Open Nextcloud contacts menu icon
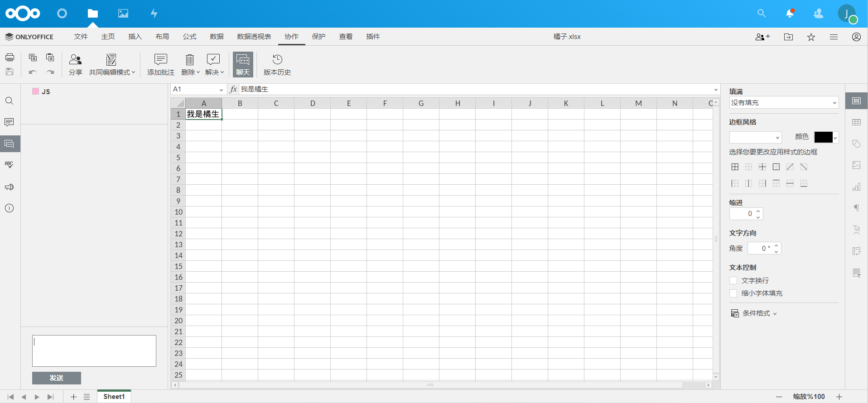Viewport: 868px width, 403px height. [818, 14]
